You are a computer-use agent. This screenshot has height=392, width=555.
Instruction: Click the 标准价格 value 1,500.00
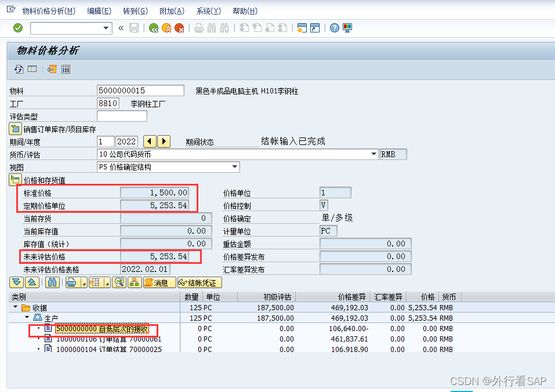[154, 193]
